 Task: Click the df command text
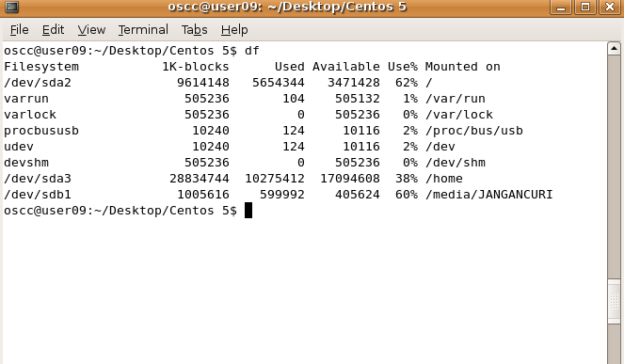(x=252, y=51)
